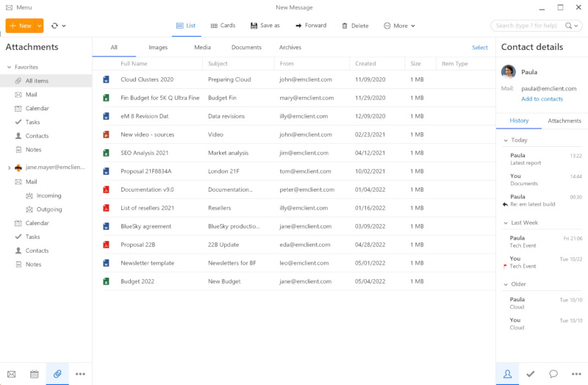Click Word icon for eM 8 Revision Dat

106,116
